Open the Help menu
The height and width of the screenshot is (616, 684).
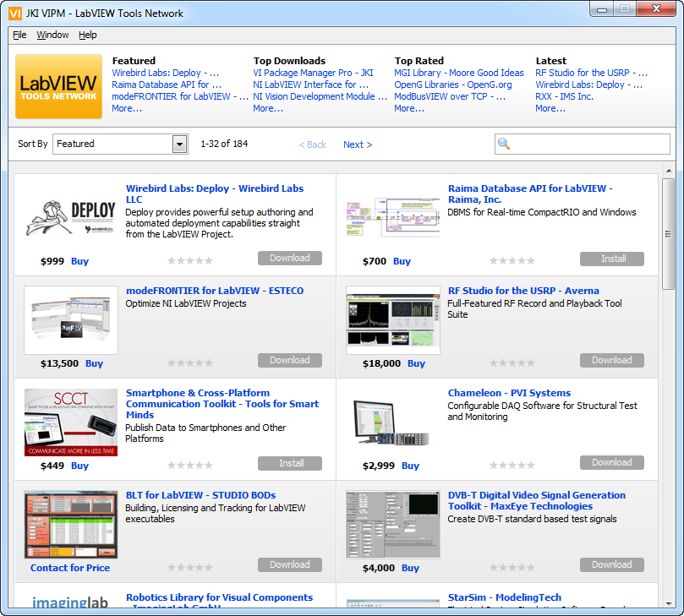pyautogui.click(x=88, y=35)
